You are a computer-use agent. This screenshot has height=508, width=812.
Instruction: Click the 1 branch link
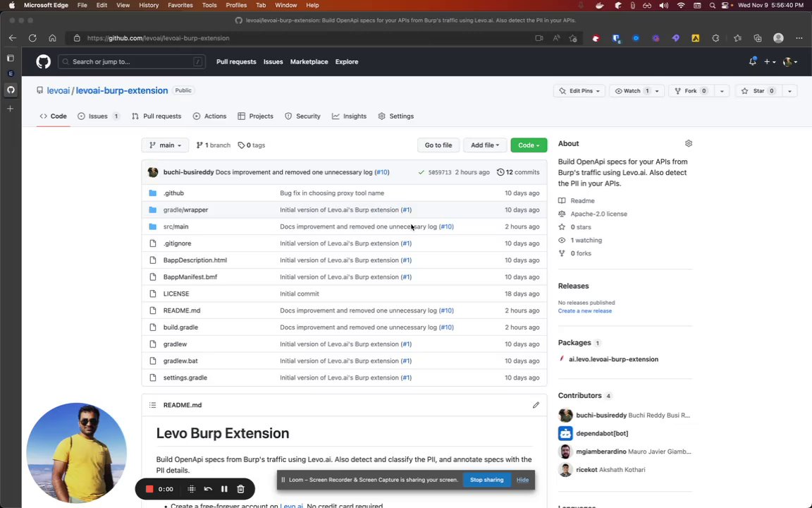(x=214, y=145)
